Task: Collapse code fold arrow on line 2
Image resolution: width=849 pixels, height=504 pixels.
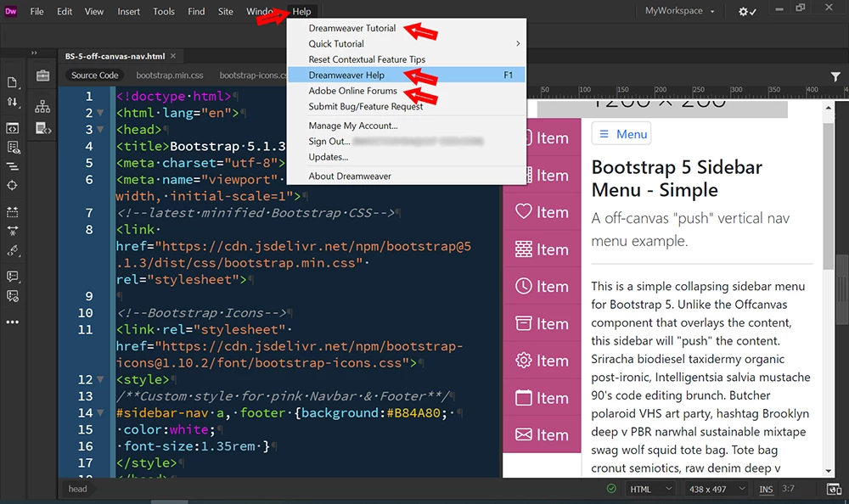Action: coord(100,113)
